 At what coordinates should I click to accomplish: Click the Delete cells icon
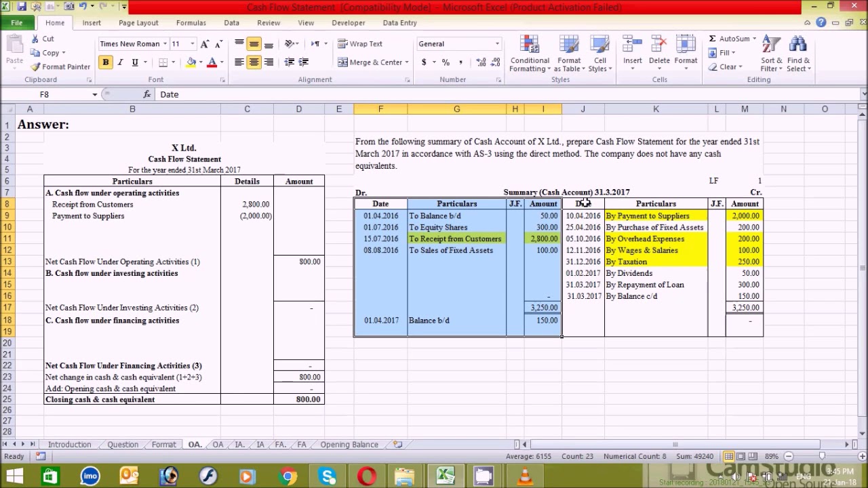(x=659, y=45)
